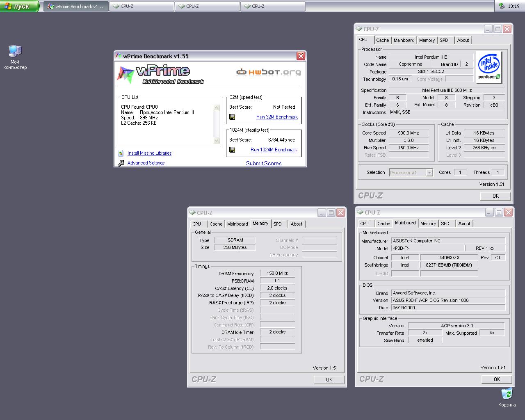Viewport: 525px width, 420px height.
Task: Click Submit Scores link
Action: pyautogui.click(x=264, y=163)
